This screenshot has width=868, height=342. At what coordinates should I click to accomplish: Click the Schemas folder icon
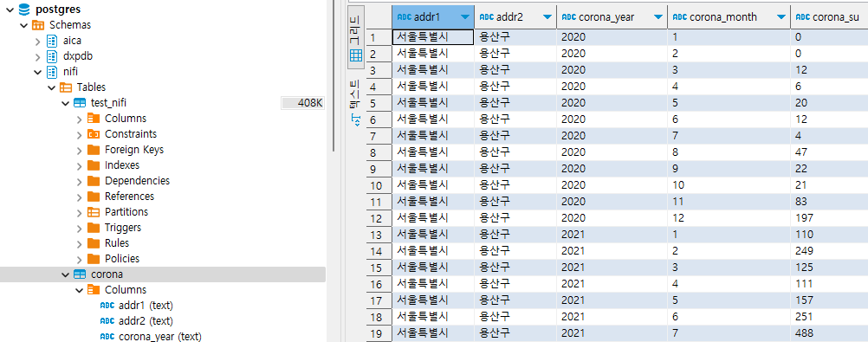(x=38, y=25)
